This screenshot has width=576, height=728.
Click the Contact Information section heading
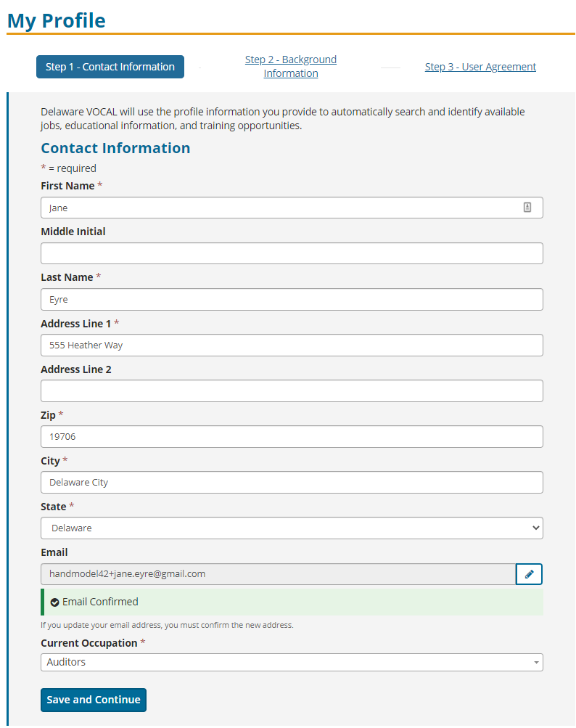click(115, 148)
